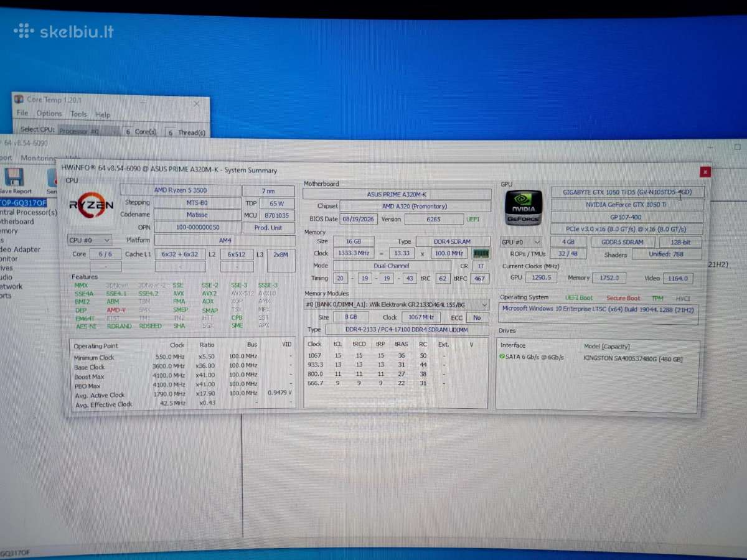Click the Boost Max operating point row
This screenshot has height=560, width=747.
pyautogui.click(x=182, y=376)
